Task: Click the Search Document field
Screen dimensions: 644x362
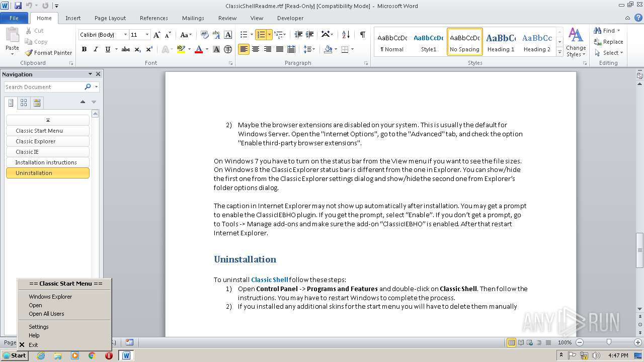Action: click(44, 87)
